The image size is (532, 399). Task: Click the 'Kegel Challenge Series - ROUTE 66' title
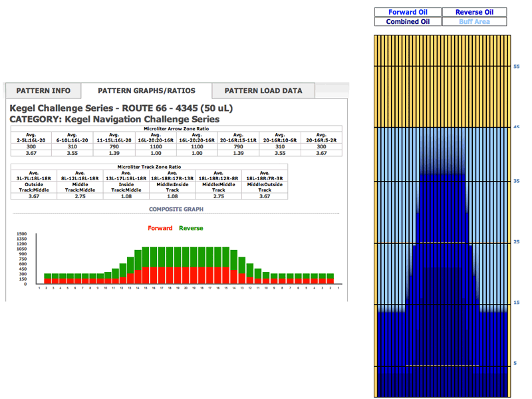tap(121, 108)
